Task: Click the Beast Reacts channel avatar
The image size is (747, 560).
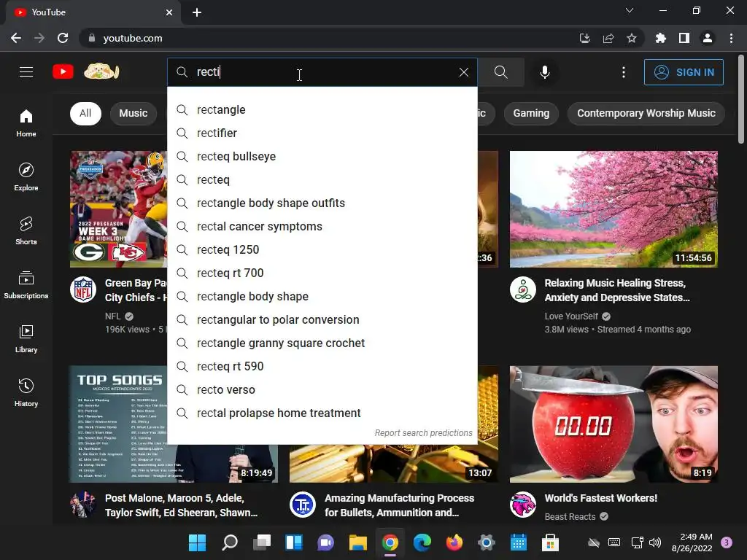Action: (x=522, y=505)
